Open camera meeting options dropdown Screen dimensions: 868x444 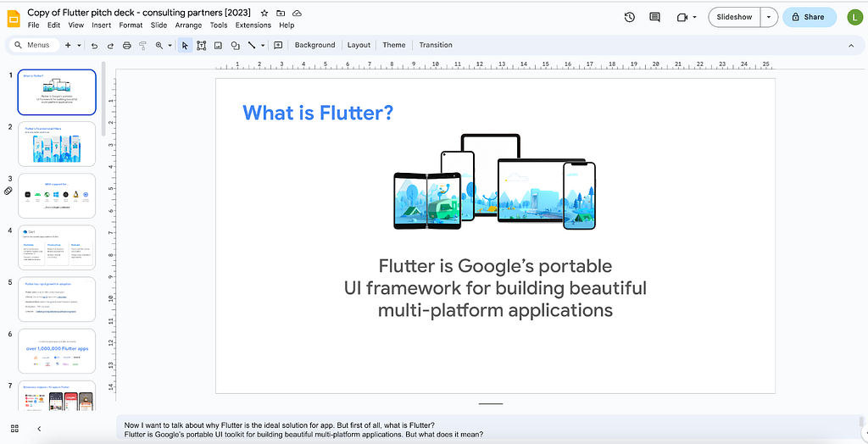(x=695, y=17)
